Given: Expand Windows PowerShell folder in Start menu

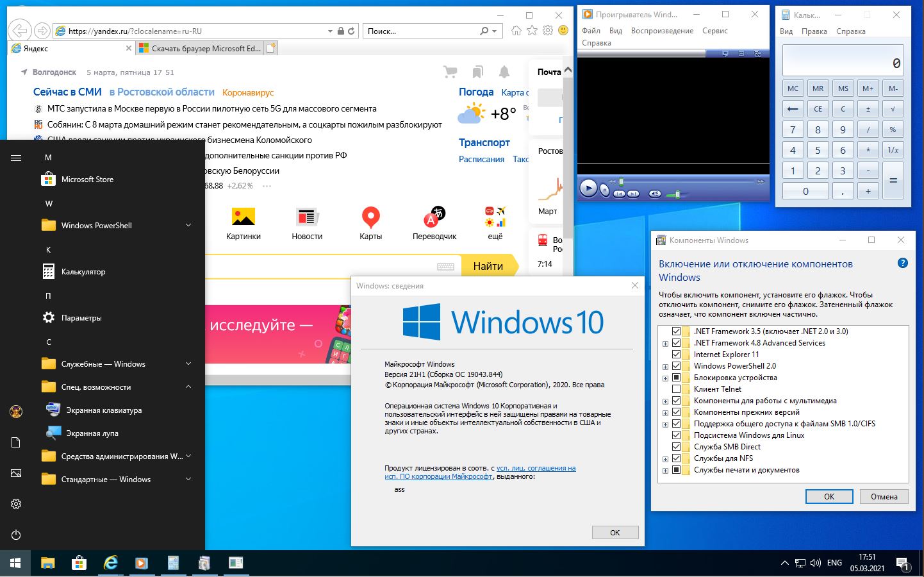Looking at the screenshot, I should (x=188, y=226).
